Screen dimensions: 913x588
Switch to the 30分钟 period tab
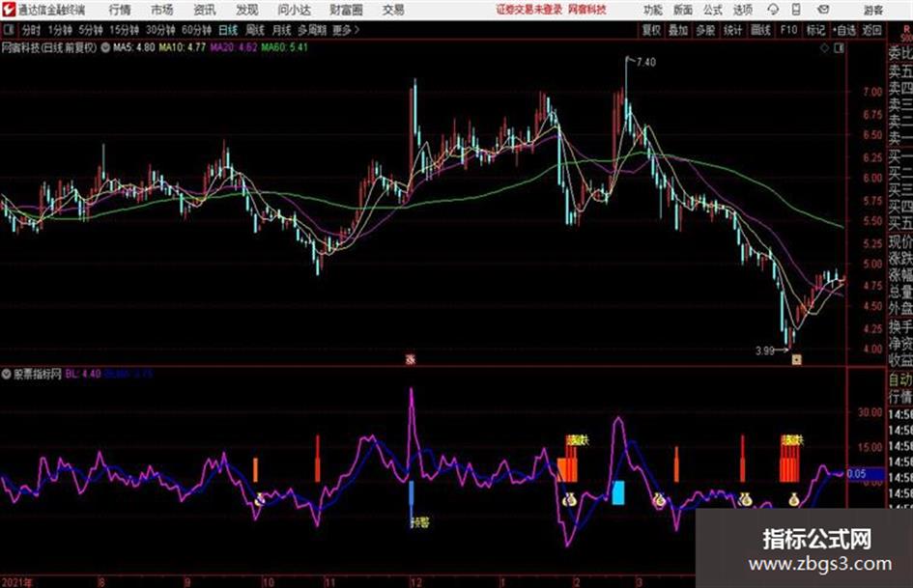click(x=160, y=30)
